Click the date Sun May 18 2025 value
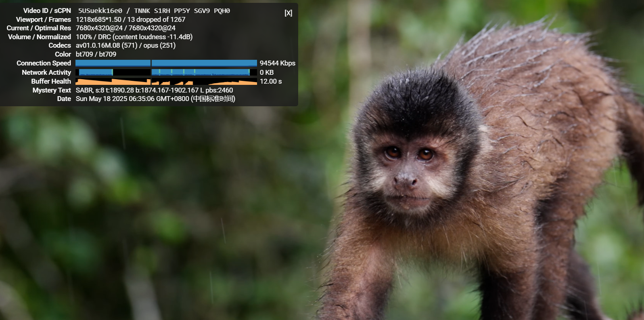This screenshot has width=644, height=320. click(155, 99)
